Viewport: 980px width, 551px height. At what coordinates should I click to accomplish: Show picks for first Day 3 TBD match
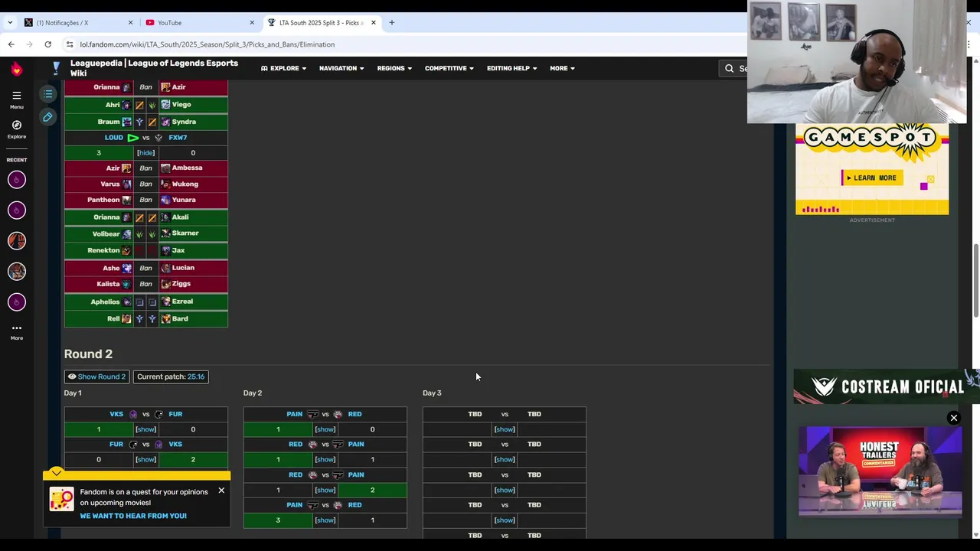click(x=505, y=429)
